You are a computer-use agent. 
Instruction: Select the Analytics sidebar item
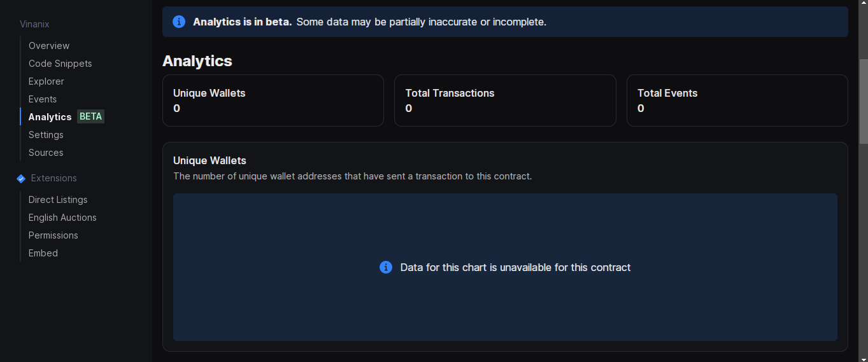(50, 117)
